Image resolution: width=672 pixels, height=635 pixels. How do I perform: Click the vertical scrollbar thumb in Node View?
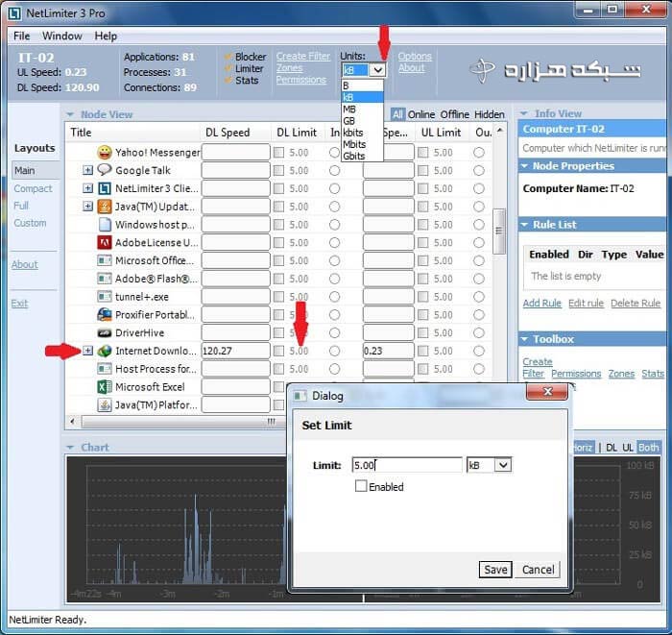tap(499, 231)
